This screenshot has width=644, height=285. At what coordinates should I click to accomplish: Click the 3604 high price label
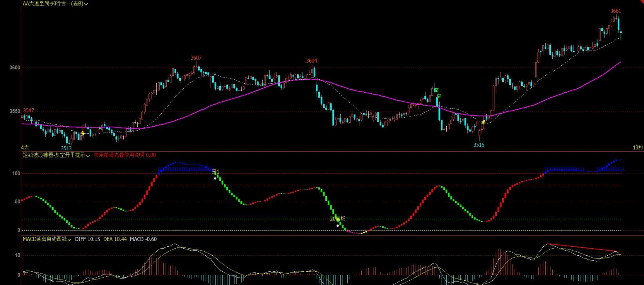click(x=312, y=61)
